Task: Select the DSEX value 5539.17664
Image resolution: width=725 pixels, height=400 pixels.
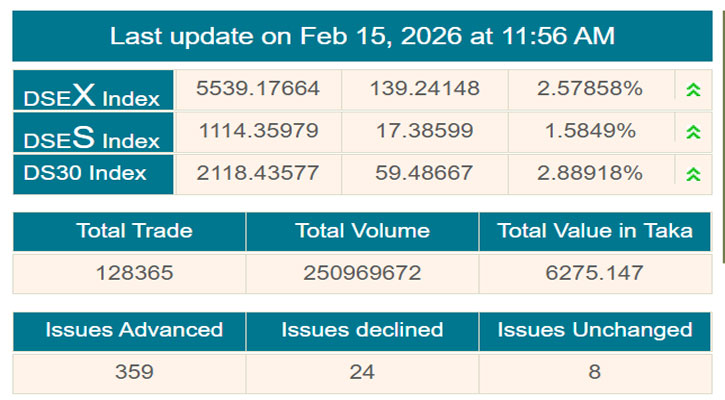Action: click(259, 89)
